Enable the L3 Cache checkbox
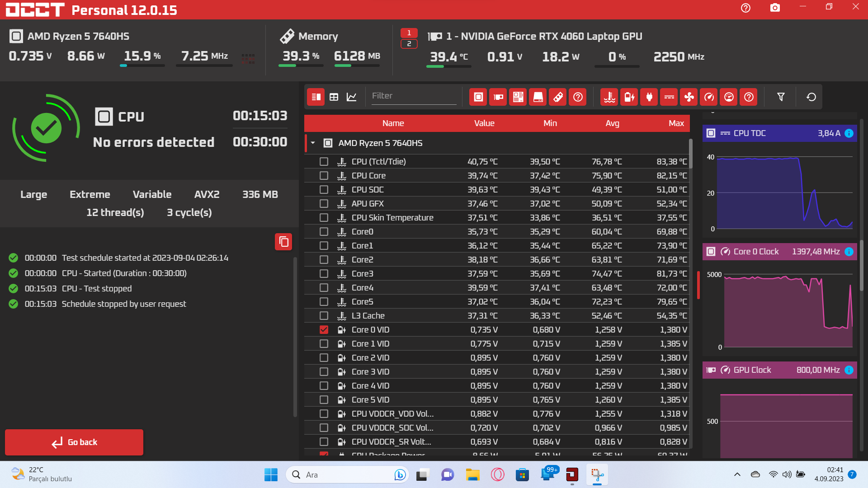Image resolution: width=868 pixels, height=488 pixels. point(324,316)
